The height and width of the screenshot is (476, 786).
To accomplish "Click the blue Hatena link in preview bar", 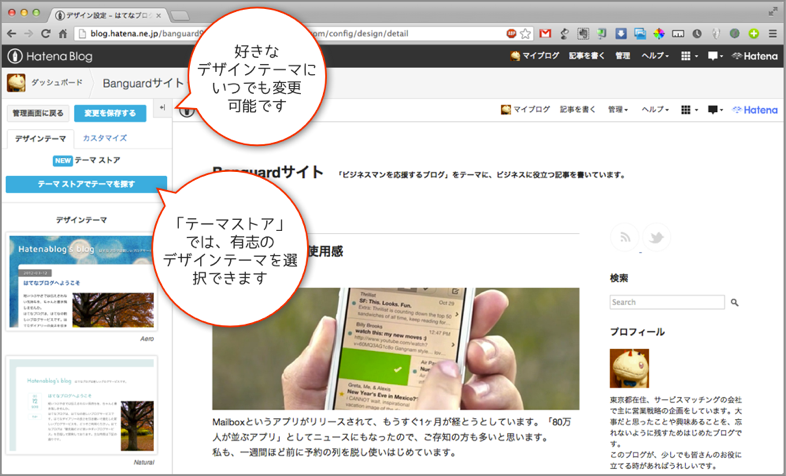I will click(x=754, y=109).
